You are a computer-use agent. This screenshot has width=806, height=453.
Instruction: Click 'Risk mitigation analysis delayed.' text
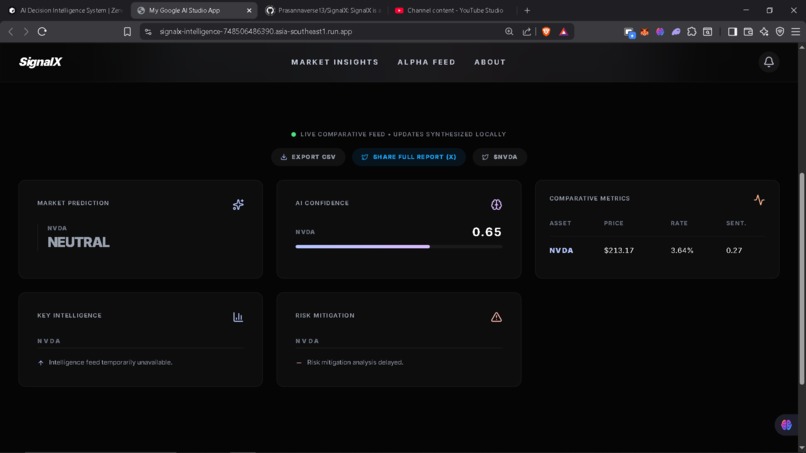click(x=355, y=363)
